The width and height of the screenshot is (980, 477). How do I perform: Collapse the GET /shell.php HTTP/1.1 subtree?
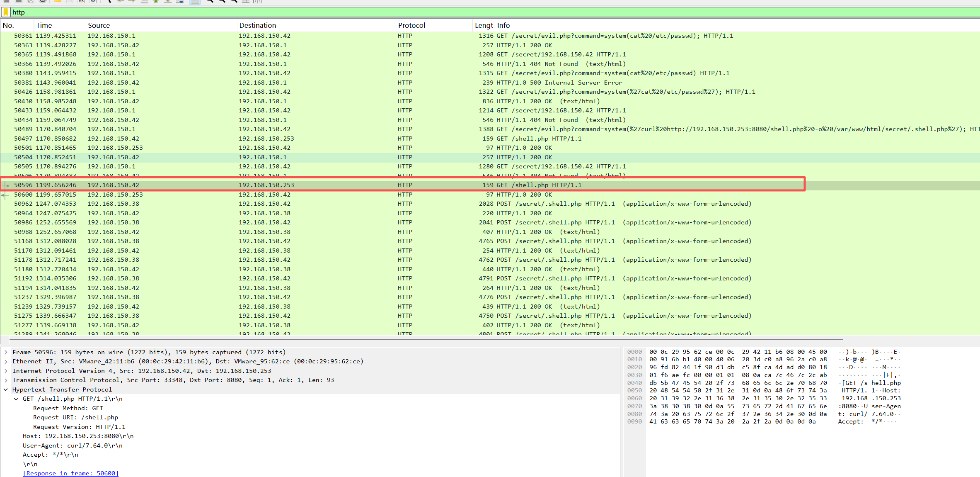16,399
